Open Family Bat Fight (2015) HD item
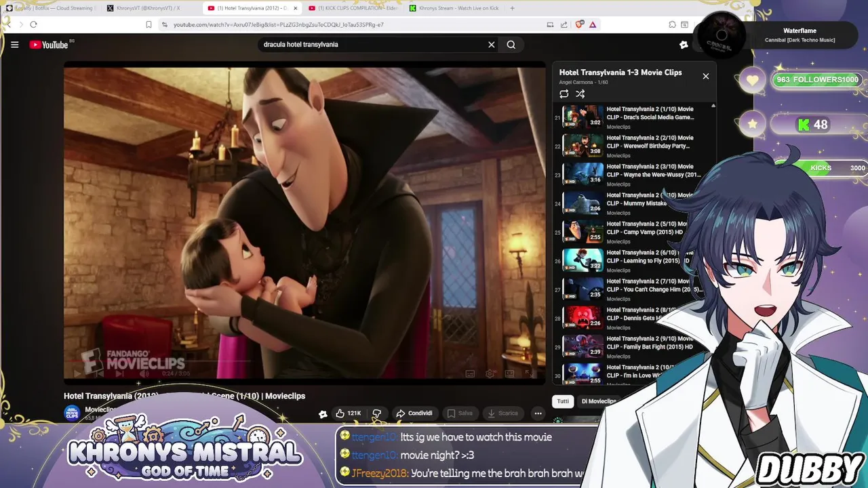868x488 pixels. pos(634,346)
